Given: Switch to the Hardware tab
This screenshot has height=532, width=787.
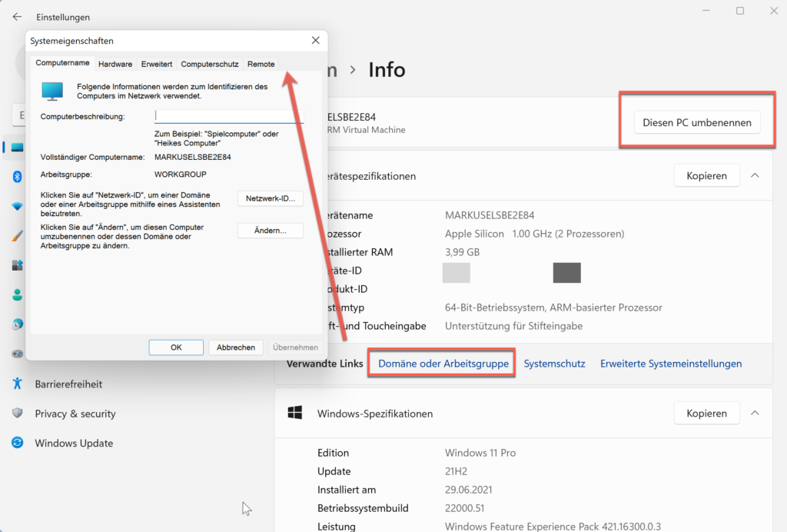Looking at the screenshot, I should (115, 64).
